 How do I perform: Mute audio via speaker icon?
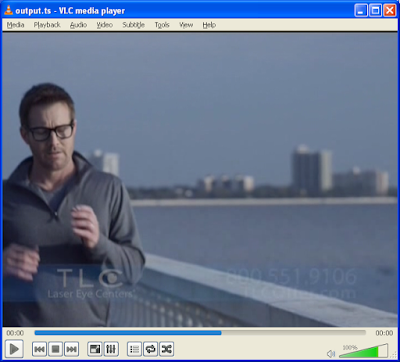pyautogui.click(x=331, y=353)
